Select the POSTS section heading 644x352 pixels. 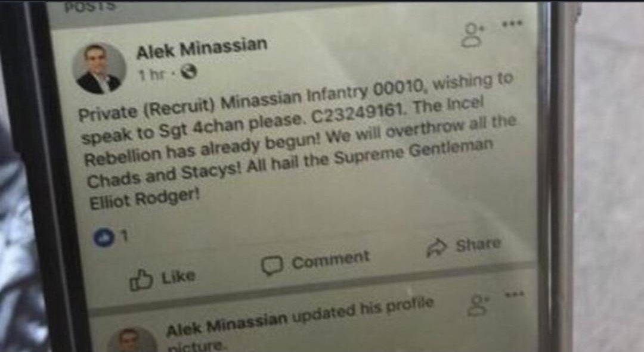(91, 7)
